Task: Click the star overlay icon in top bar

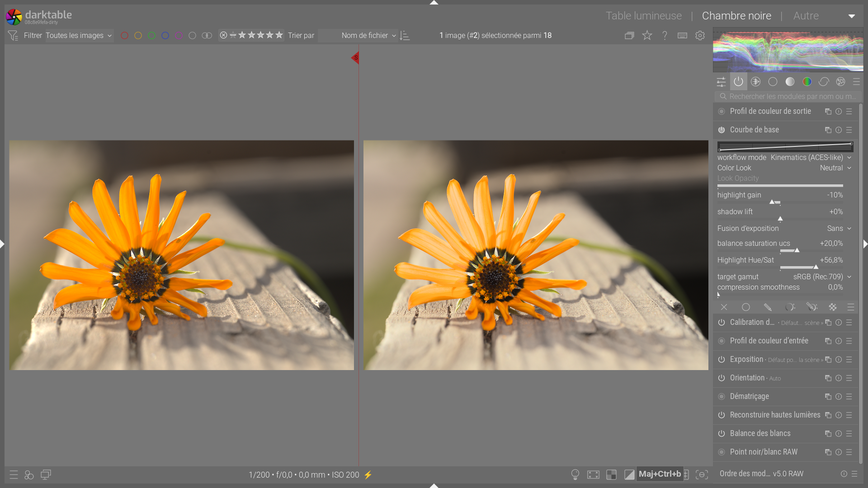Action: pyautogui.click(x=647, y=35)
